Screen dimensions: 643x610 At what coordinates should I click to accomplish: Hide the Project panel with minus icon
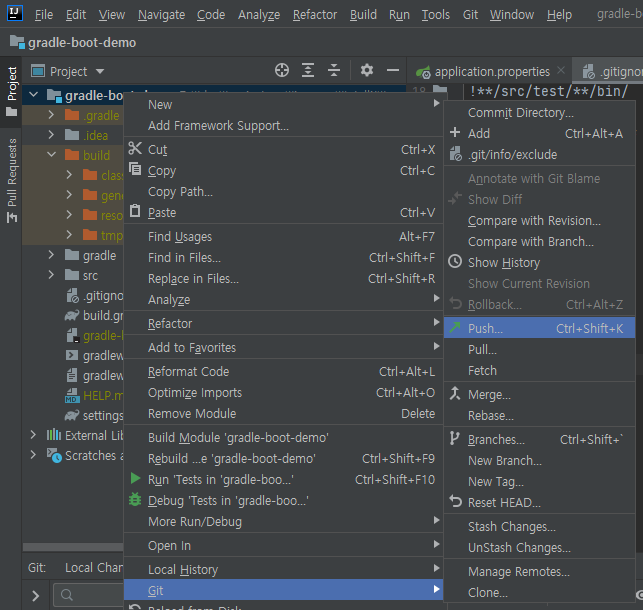[393, 70]
